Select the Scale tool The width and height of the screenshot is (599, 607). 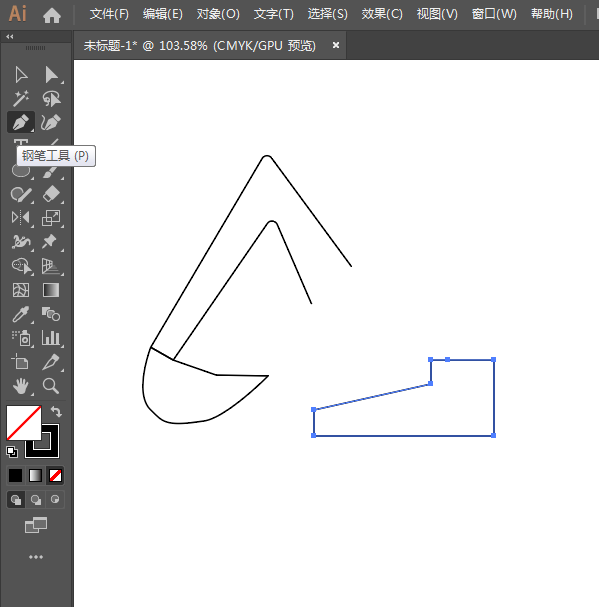click(x=51, y=218)
